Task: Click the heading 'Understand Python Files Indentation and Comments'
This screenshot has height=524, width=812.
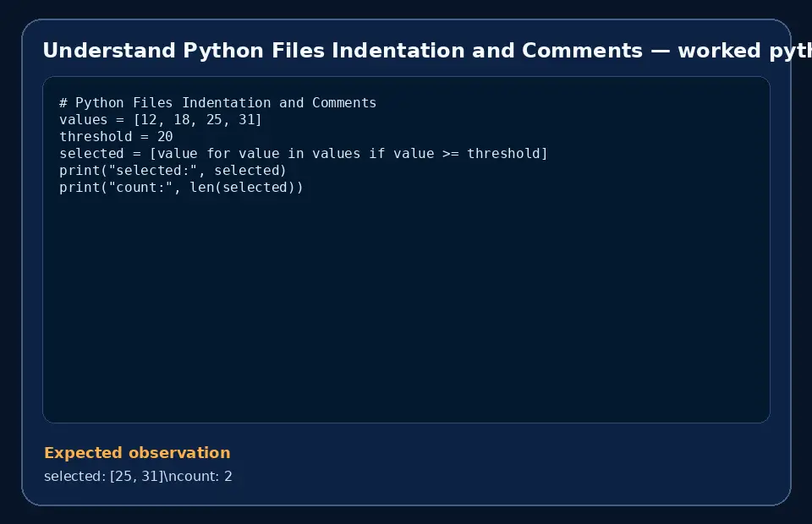Action: point(343,51)
